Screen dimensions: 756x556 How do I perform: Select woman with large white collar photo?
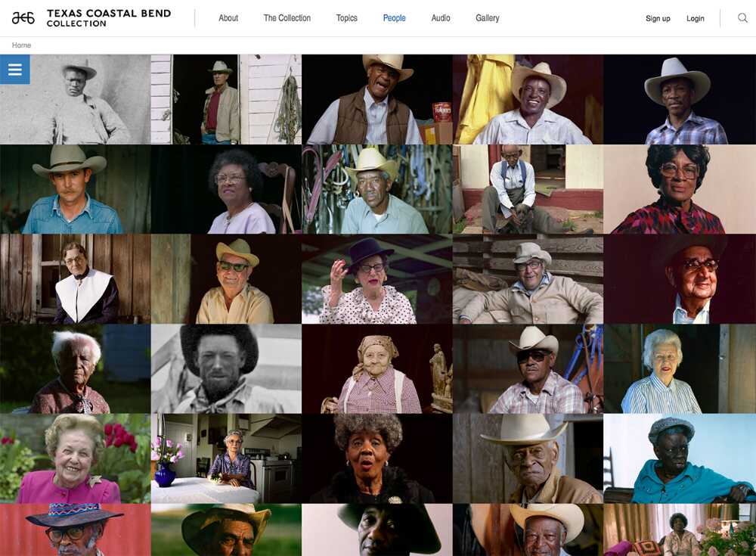coord(75,279)
